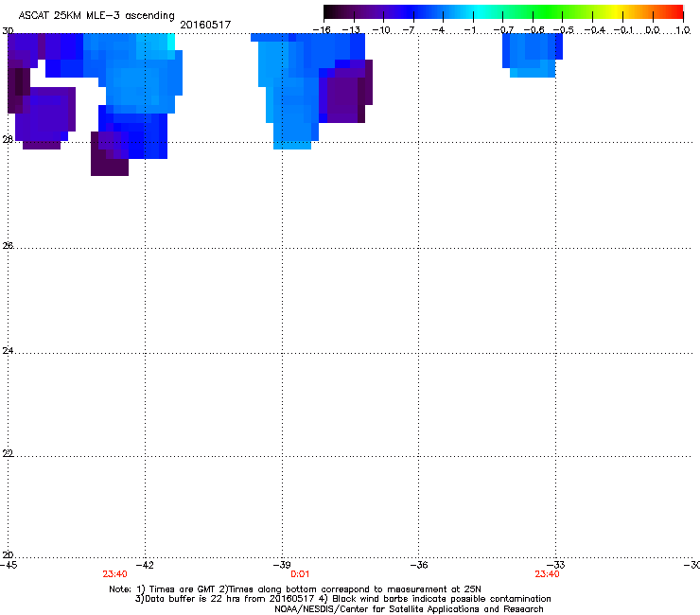Click the dark purple square below latitude 28
Viewport: 700px width, 615px height.
(110, 163)
